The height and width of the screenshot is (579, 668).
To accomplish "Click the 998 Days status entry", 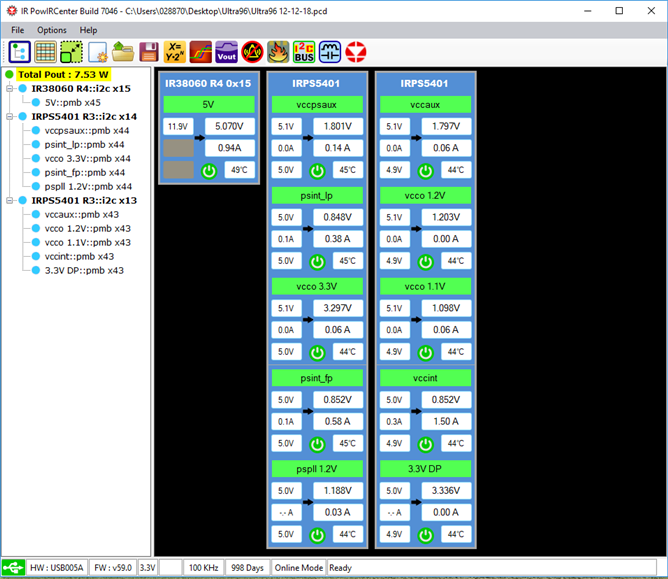I will point(247,567).
